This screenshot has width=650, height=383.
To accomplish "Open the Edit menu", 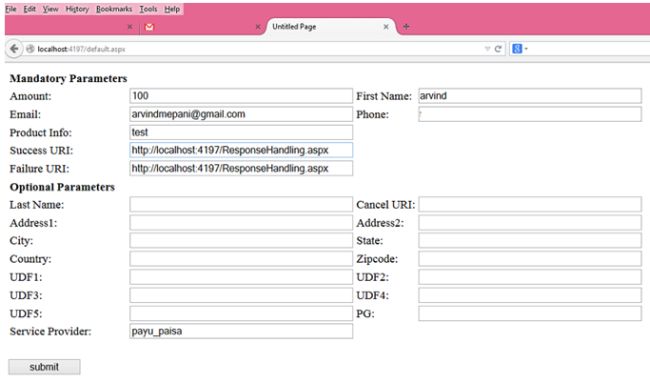I will (x=29, y=9).
